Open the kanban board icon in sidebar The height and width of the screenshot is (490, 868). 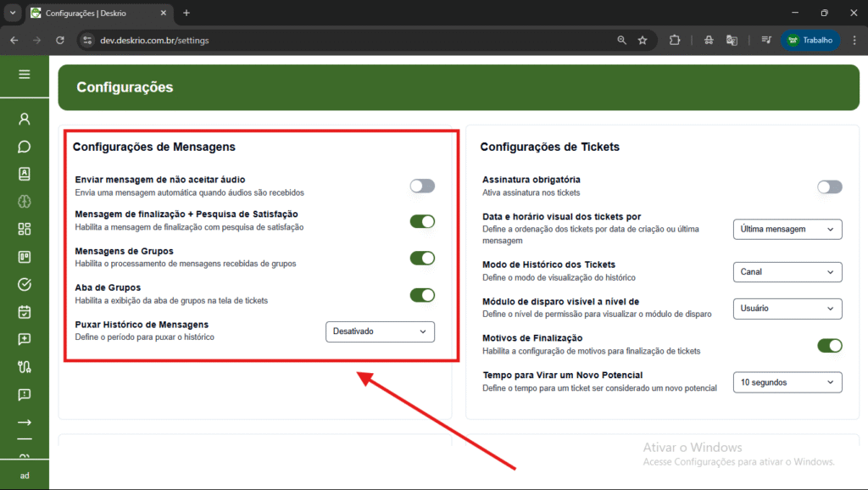click(x=25, y=257)
